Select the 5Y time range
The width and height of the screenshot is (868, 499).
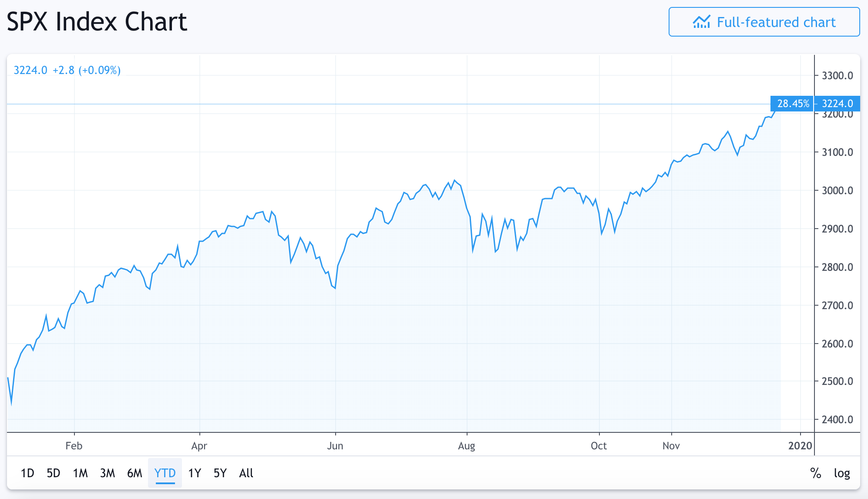[220, 473]
